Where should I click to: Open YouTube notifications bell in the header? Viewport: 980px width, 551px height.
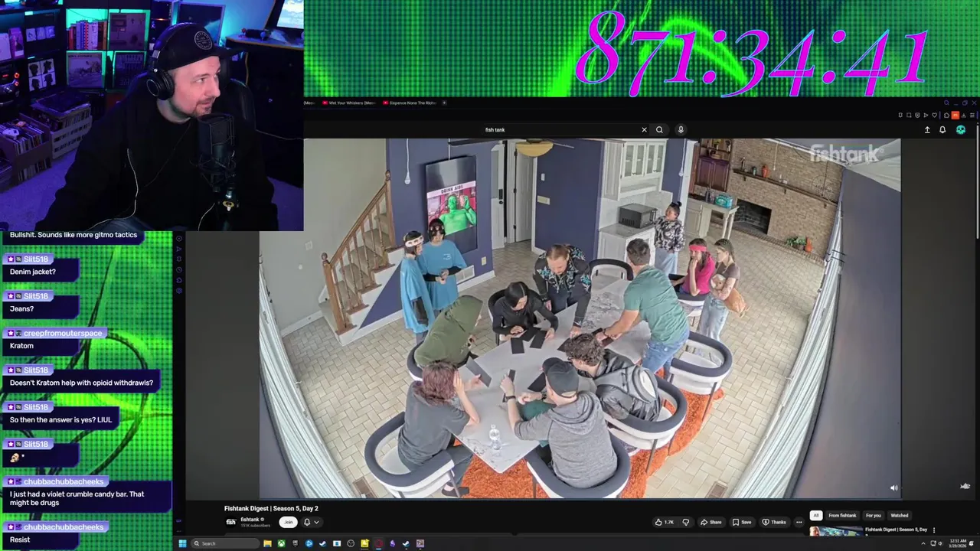(942, 130)
